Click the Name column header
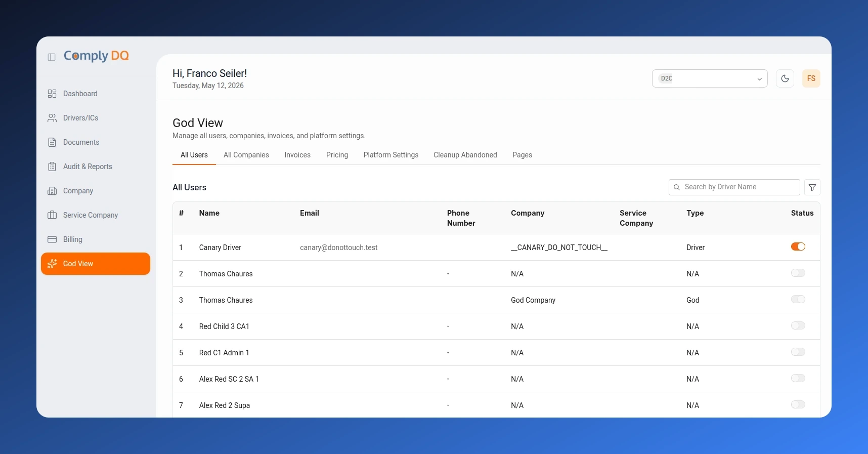 click(209, 213)
